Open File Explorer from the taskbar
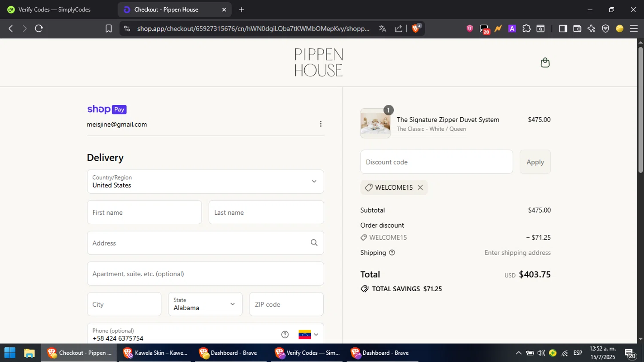This screenshot has width=644, height=362. coord(29,353)
